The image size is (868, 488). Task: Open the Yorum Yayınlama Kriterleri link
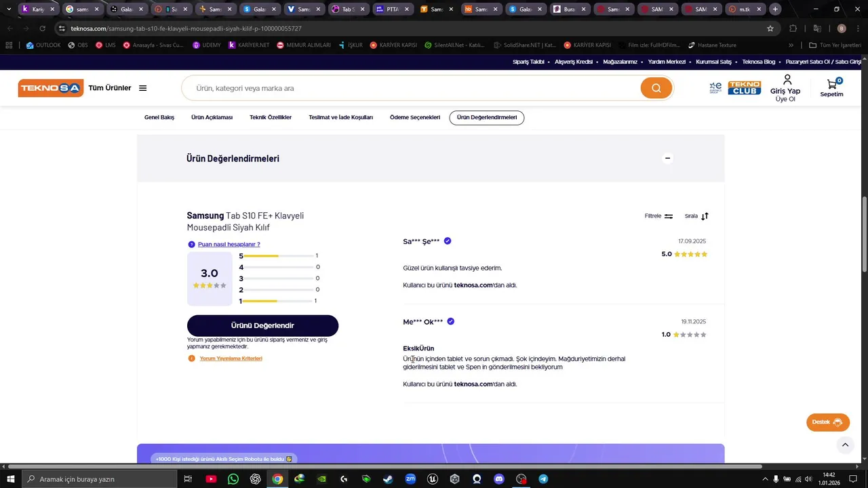[x=231, y=359]
